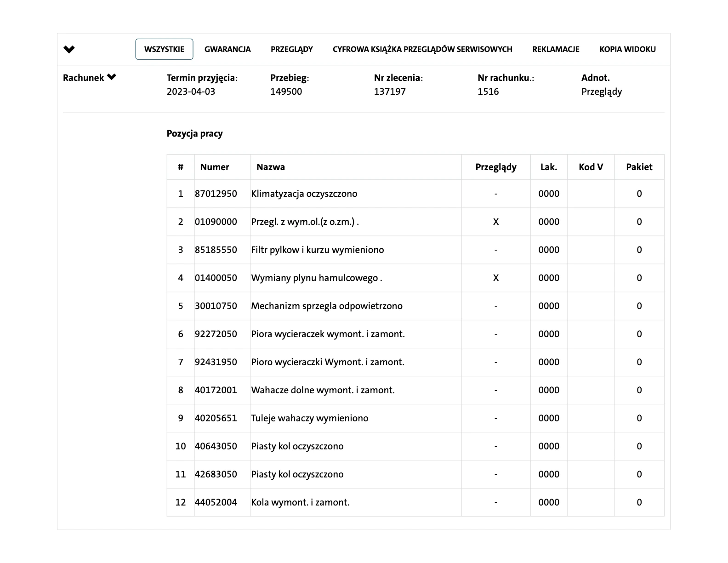Click the KOPIA WIDOKU button
This screenshot has height=563, width=728.
627,49
